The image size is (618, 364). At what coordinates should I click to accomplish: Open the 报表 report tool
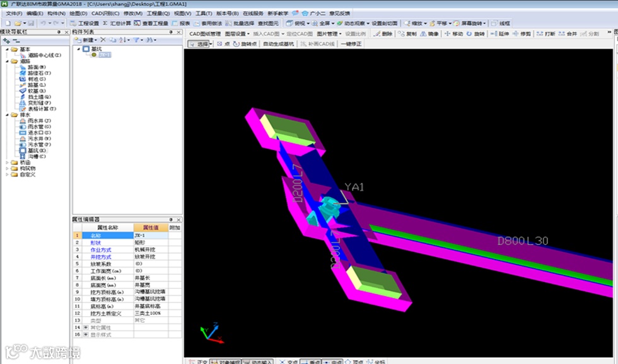[181, 23]
